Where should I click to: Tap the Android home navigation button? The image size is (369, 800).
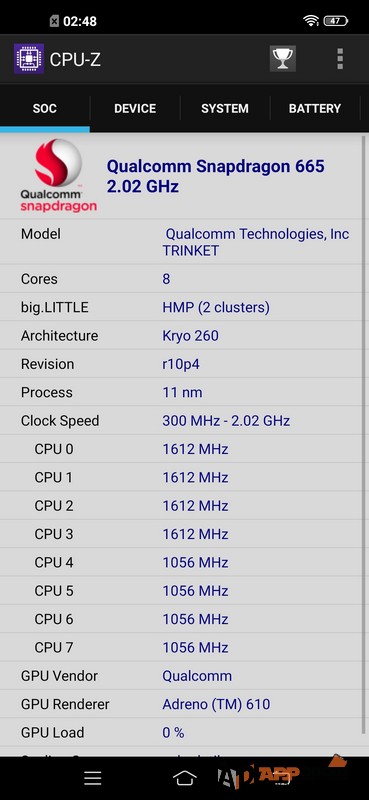point(185,778)
